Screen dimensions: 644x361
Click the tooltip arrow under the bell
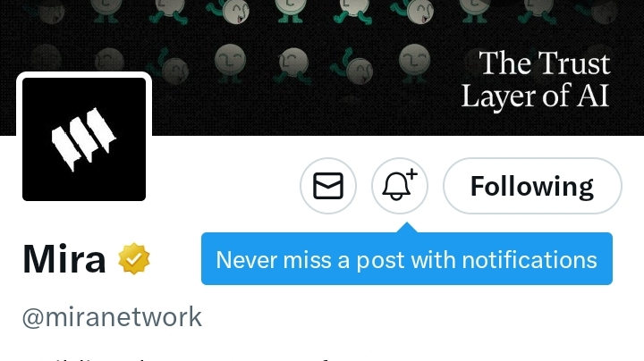tap(407, 228)
